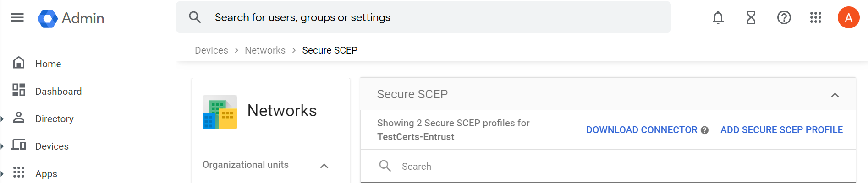The width and height of the screenshot is (868, 183).
Task: Expand the Devices sidebar arrow
Action: (2, 146)
